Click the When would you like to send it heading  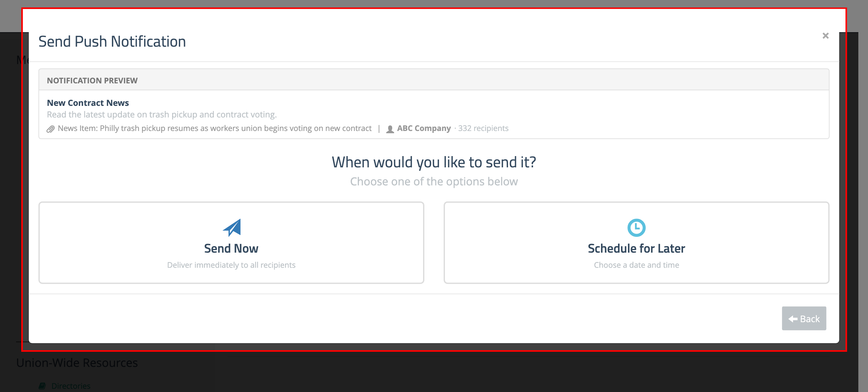pyautogui.click(x=434, y=162)
